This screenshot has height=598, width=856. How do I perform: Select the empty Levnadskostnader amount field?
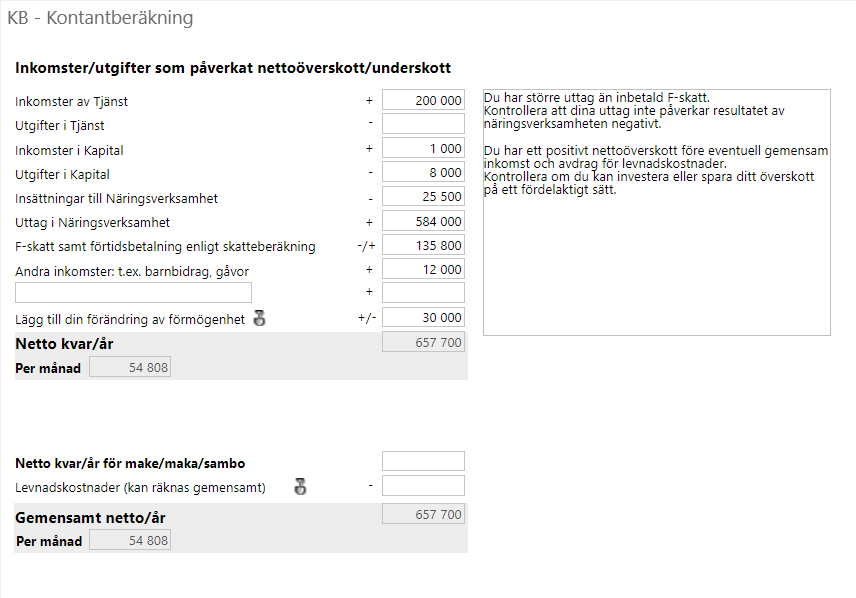[x=423, y=485]
